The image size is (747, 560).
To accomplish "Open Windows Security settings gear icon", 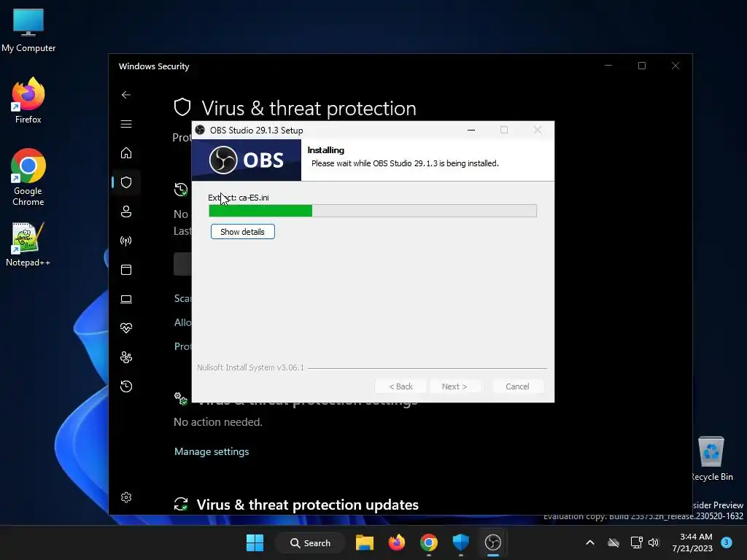I will (125, 497).
